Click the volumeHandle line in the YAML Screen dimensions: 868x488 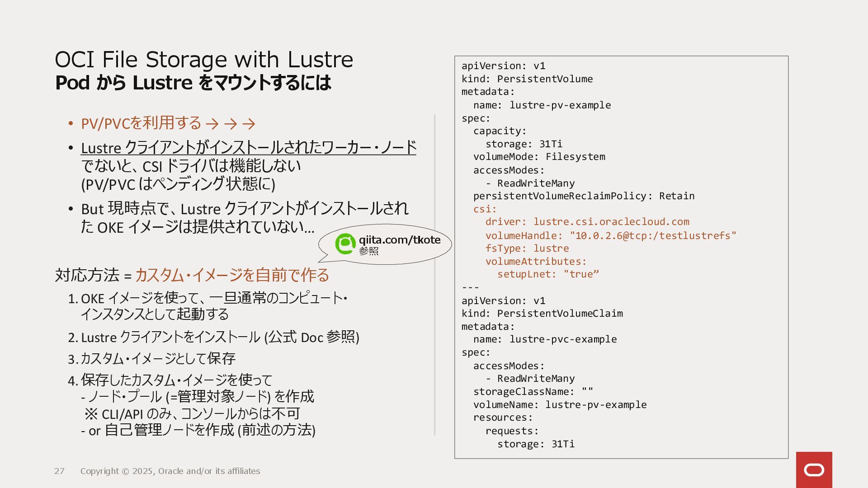610,236
